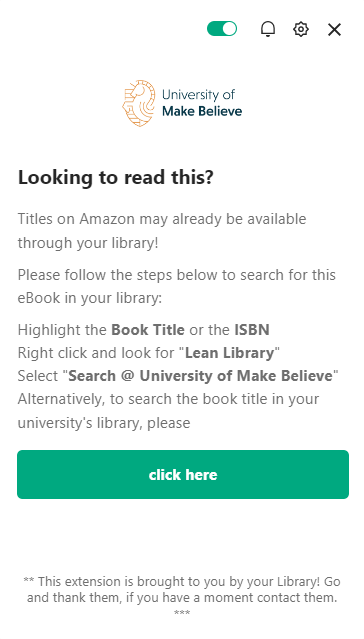Toggle the green extension on/off switch
Screen dimensions: 364x639
[222, 29]
